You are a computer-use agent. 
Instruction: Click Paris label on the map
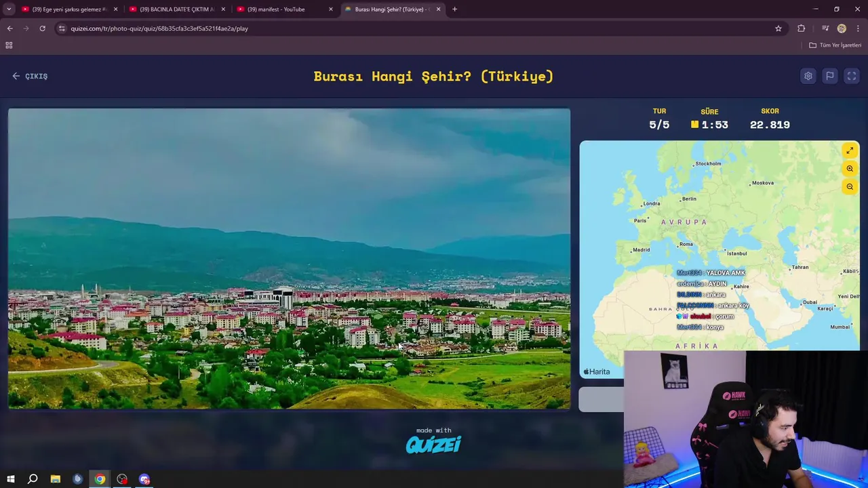pos(639,220)
